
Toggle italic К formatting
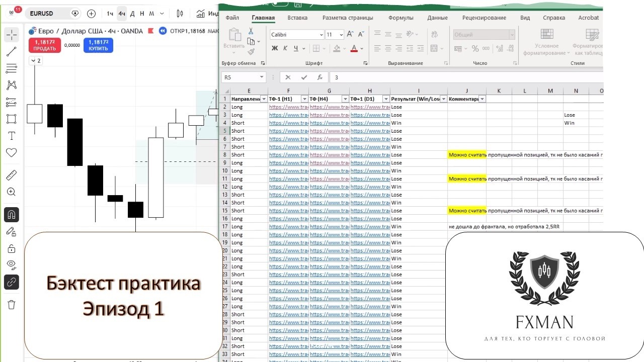pyautogui.click(x=285, y=48)
